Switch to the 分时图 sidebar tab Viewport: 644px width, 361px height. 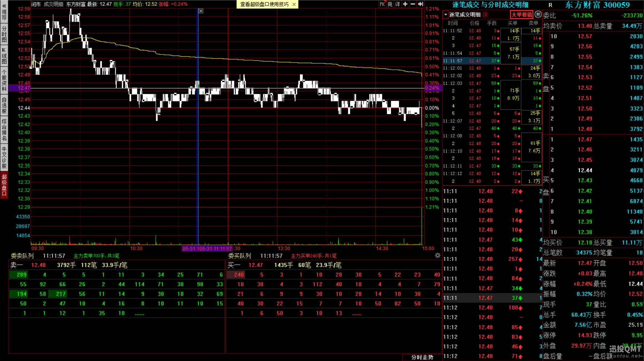(4, 34)
